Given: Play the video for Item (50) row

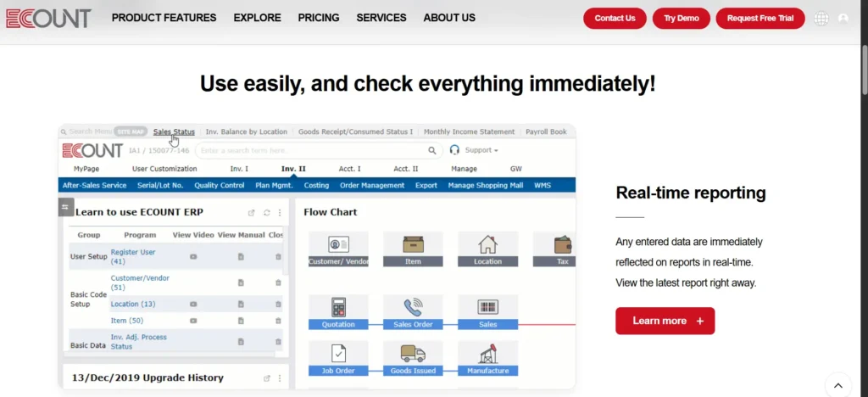Looking at the screenshot, I should tap(193, 321).
